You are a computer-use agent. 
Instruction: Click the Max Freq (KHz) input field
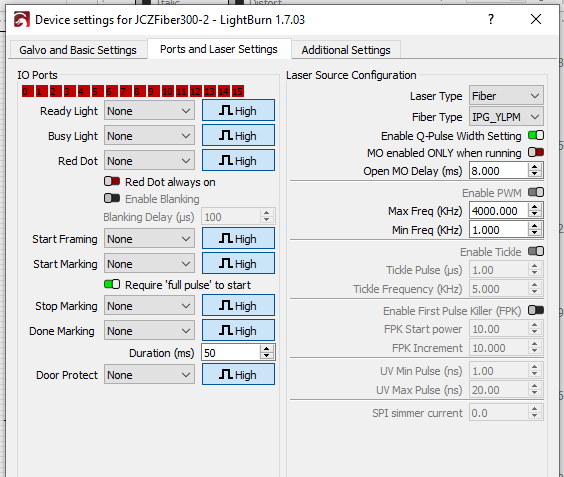pyautogui.click(x=499, y=211)
